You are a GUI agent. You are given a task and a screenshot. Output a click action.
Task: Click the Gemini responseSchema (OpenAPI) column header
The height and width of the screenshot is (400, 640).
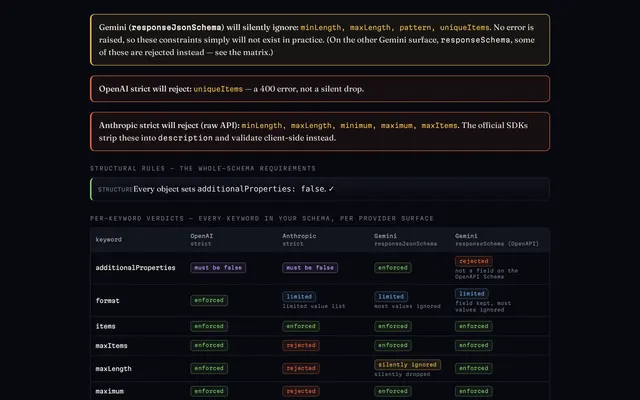point(497,240)
